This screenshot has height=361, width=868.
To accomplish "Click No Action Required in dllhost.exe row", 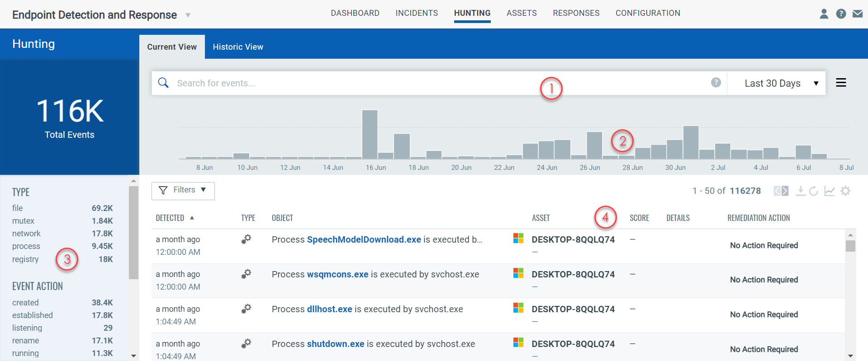I will coord(764,314).
